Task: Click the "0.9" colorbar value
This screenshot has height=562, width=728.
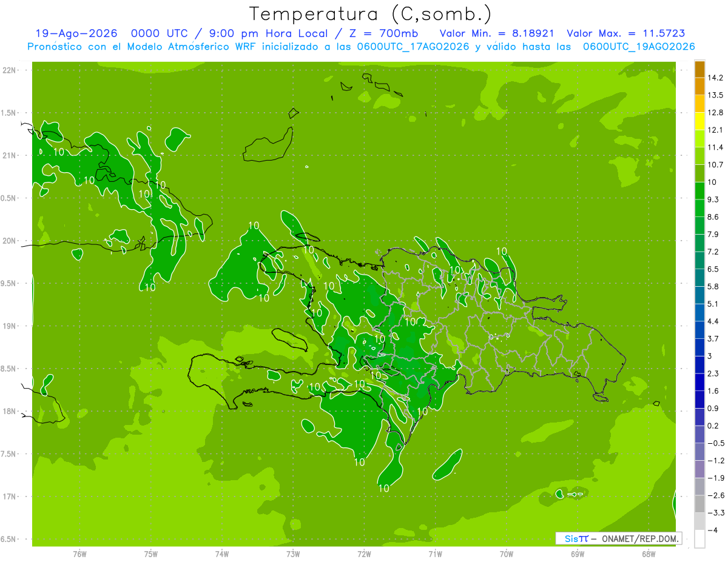Action: click(713, 408)
